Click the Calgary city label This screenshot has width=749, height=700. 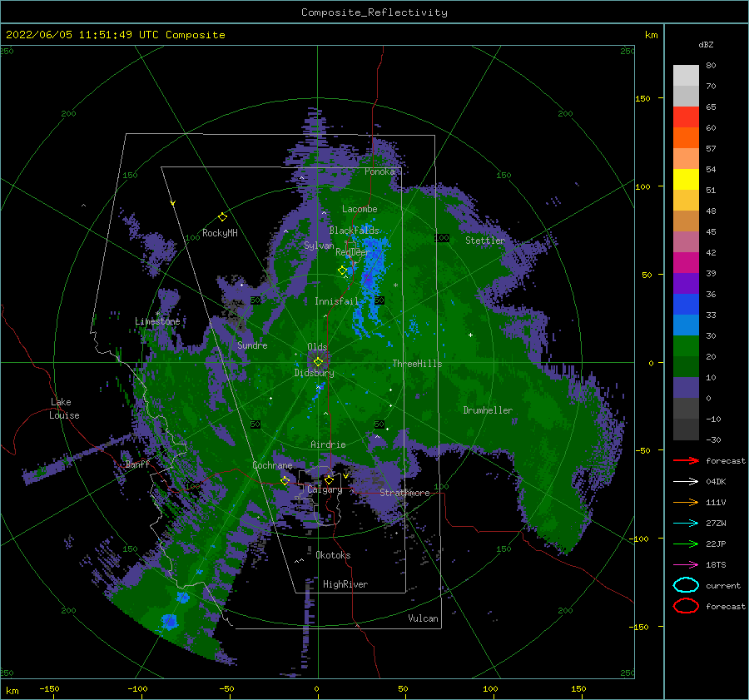(x=325, y=489)
